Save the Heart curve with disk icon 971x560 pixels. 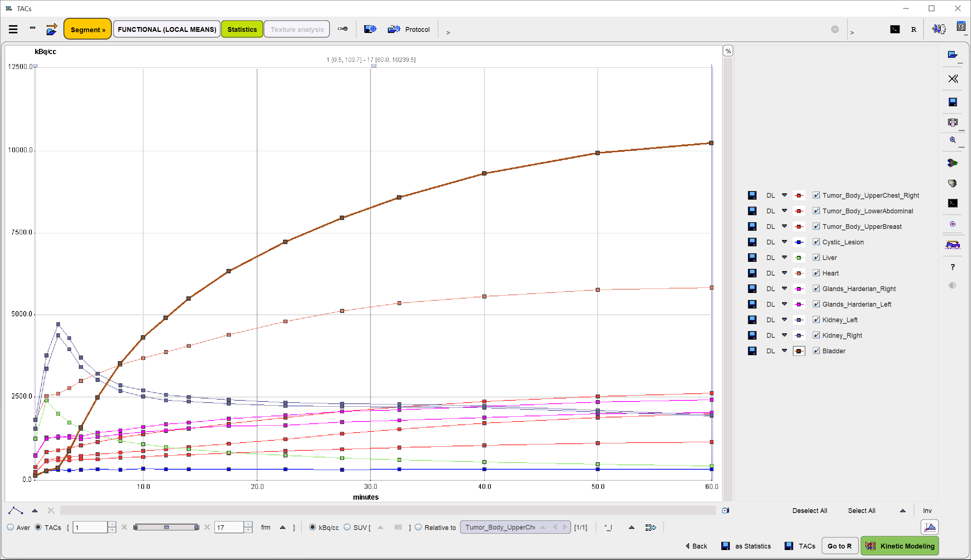click(752, 273)
